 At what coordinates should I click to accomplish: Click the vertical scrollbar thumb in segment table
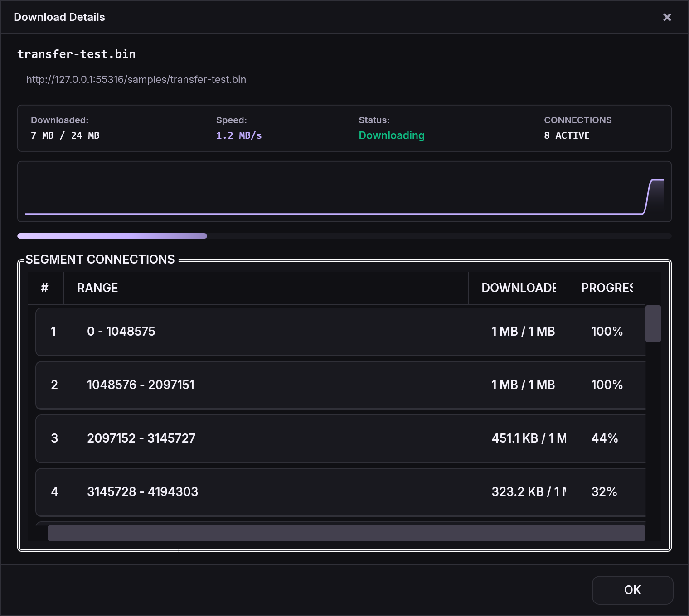coord(653,323)
